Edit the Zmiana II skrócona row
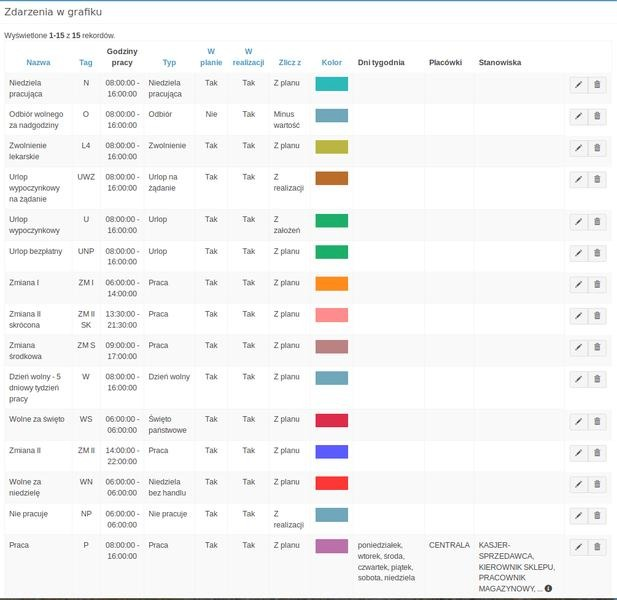This screenshot has width=617, height=600. coord(578,316)
